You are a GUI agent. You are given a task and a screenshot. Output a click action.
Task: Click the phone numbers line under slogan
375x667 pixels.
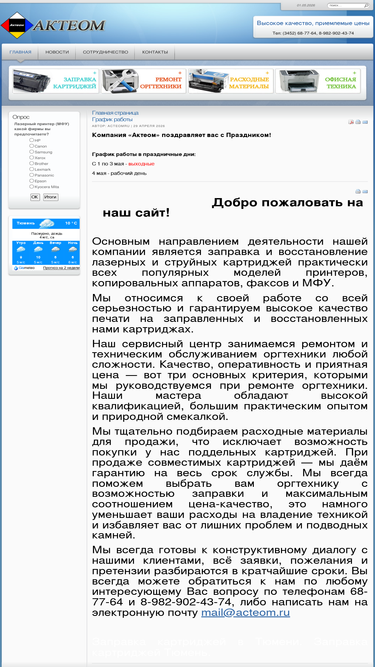[313, 33]
